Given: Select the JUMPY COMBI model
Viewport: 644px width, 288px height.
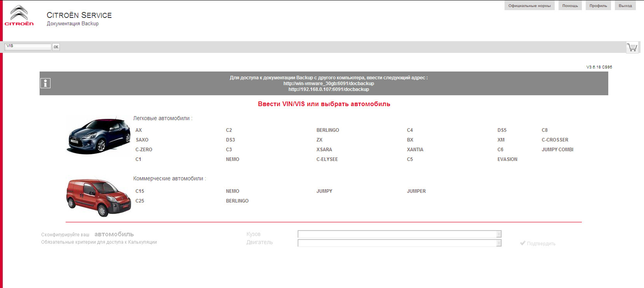Looking at the screenshot, I should pos(558,150).
